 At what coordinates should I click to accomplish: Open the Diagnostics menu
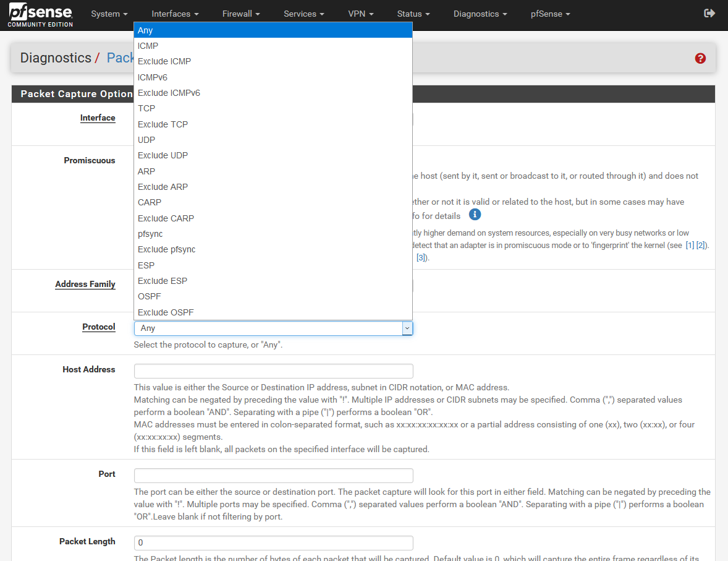pos(480,14)
